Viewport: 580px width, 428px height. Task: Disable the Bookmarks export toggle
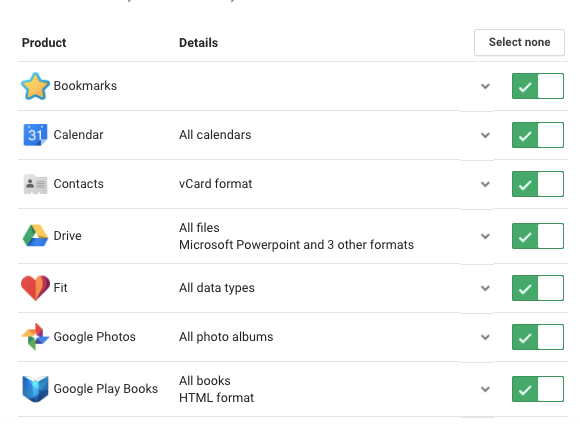[x=538, y=86]
